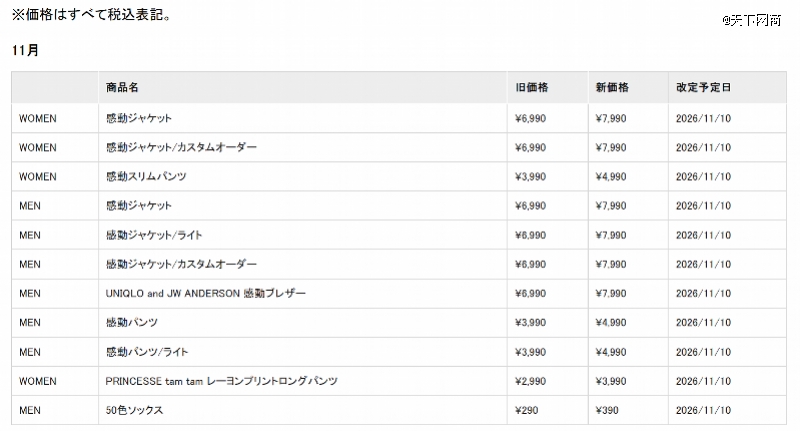Select the date in the PRINCESSE tam tam row

[x=704, y=381]
